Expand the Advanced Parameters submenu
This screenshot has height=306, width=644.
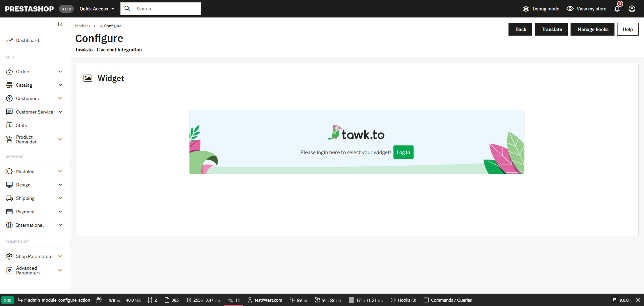point(60,270)
